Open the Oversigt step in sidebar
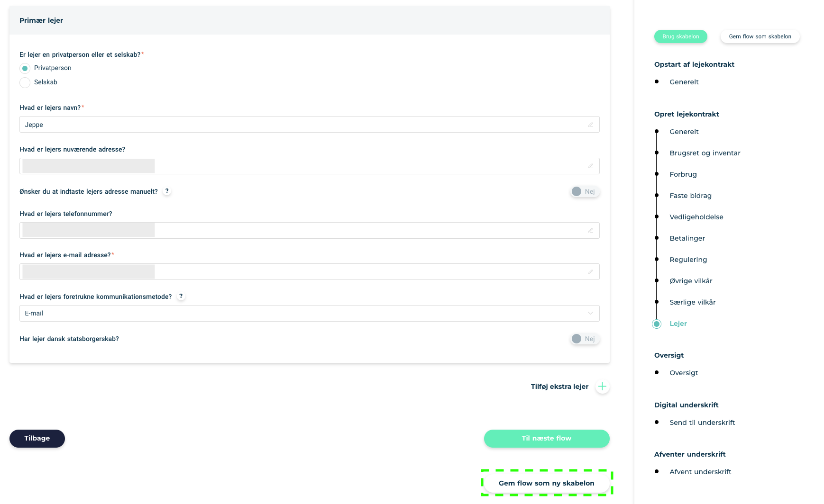824x504 pixels. [684, 373]
